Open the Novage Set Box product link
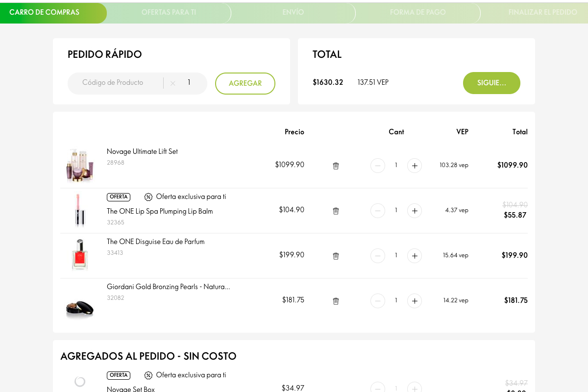 pyautogui.click(x=131, y=390)
